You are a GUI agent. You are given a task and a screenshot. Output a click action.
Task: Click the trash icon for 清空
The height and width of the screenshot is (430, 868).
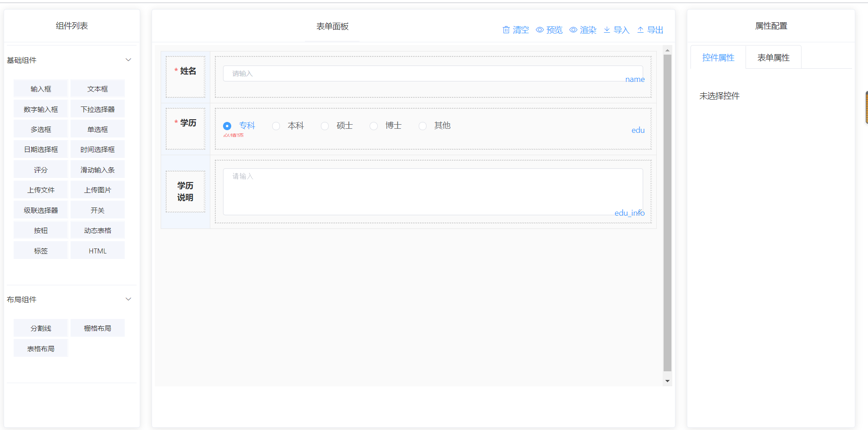point(506,30)
